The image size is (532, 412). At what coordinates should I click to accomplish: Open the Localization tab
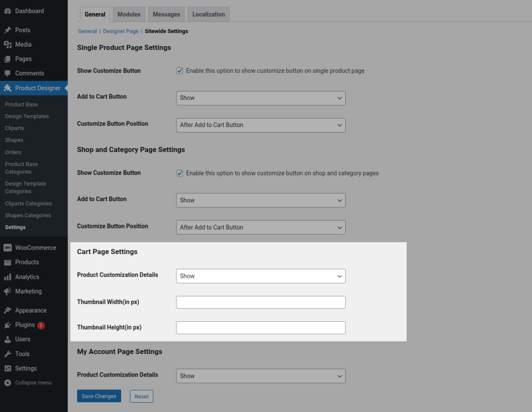[208, 15]
